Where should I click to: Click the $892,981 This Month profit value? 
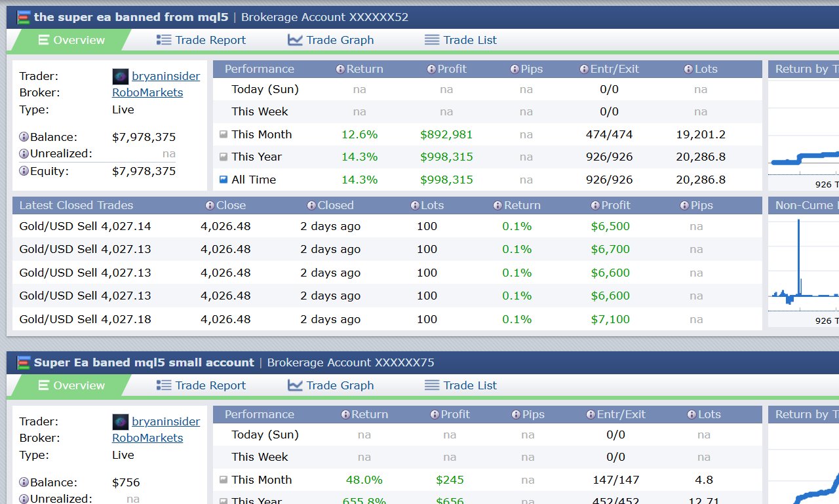tap(446, 134)
